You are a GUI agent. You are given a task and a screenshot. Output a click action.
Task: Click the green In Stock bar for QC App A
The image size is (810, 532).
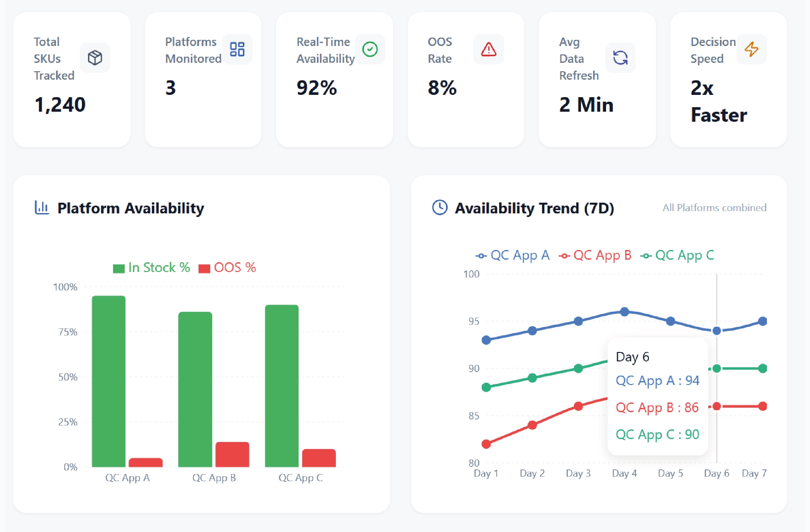pos(108,381)
